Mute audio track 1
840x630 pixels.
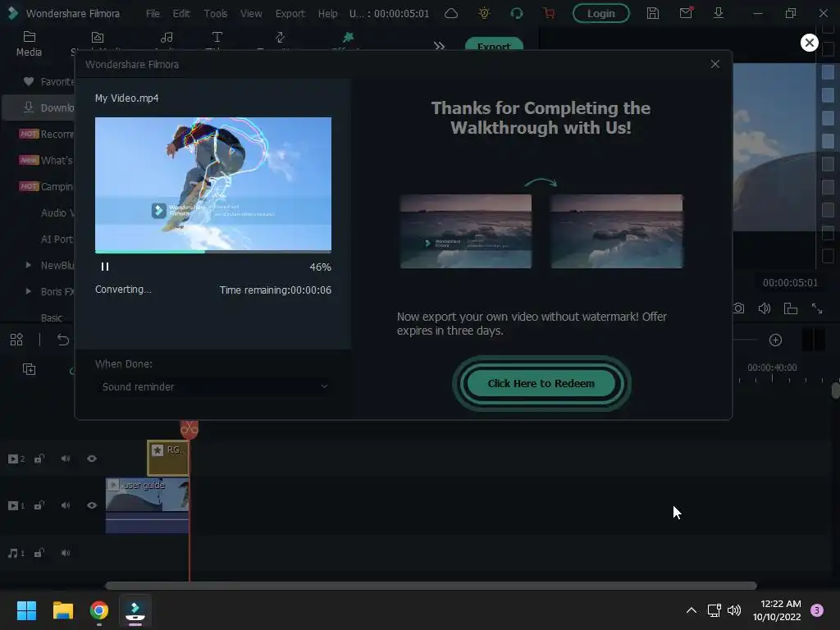pos(66,553)
